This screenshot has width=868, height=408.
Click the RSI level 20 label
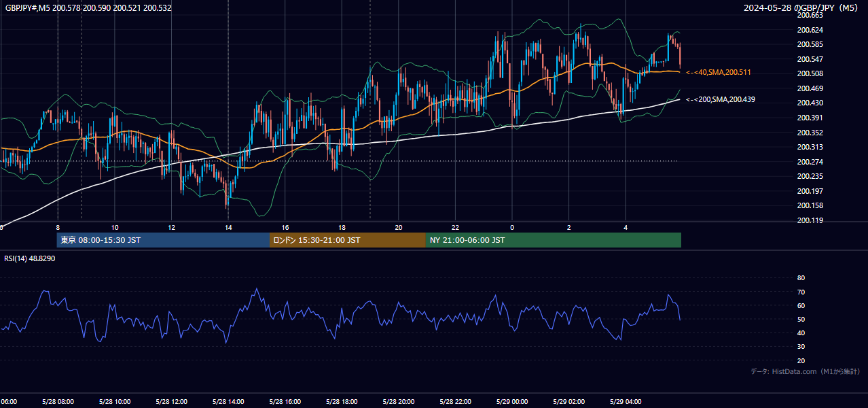point(801,360)
